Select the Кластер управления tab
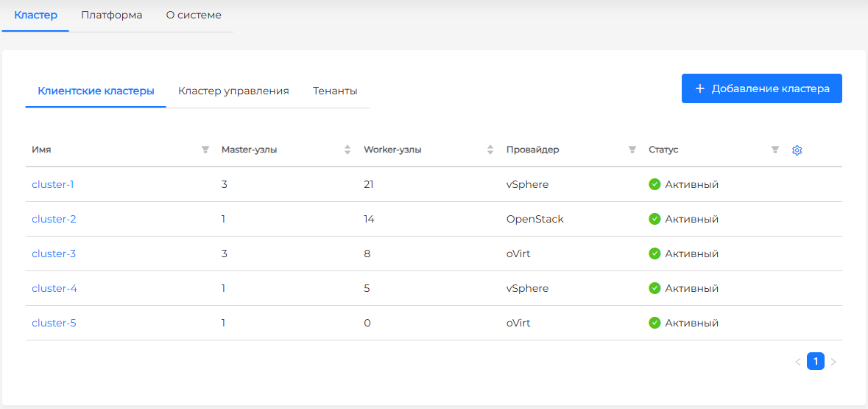 (x=233, y=91)
